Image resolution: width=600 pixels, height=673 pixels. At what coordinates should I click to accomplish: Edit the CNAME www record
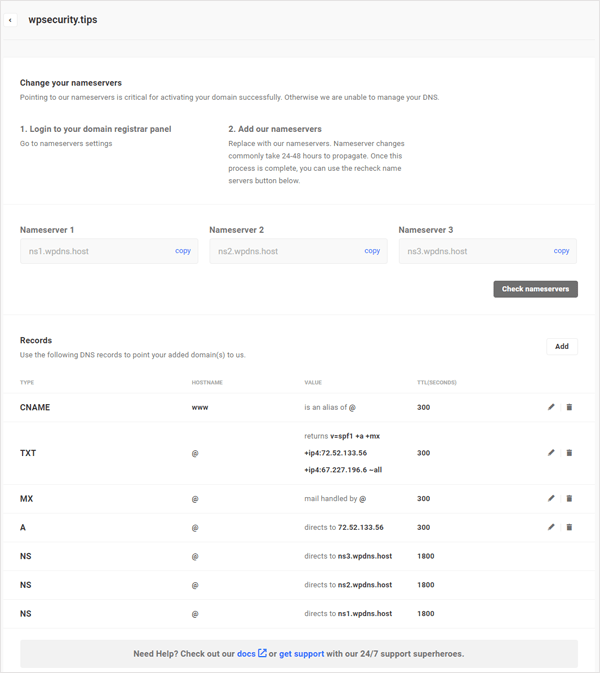[551, 407]
